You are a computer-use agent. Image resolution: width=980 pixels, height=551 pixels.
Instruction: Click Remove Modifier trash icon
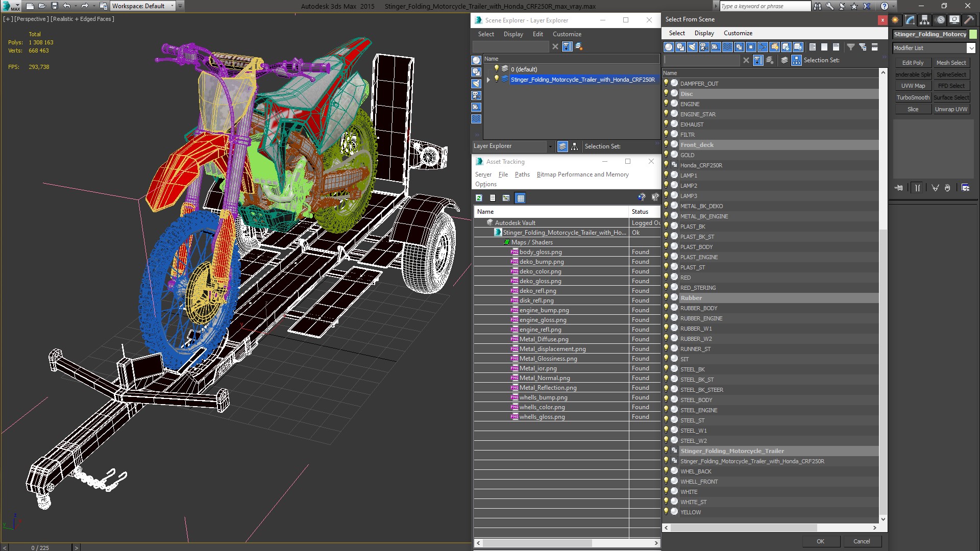(947, 188)
